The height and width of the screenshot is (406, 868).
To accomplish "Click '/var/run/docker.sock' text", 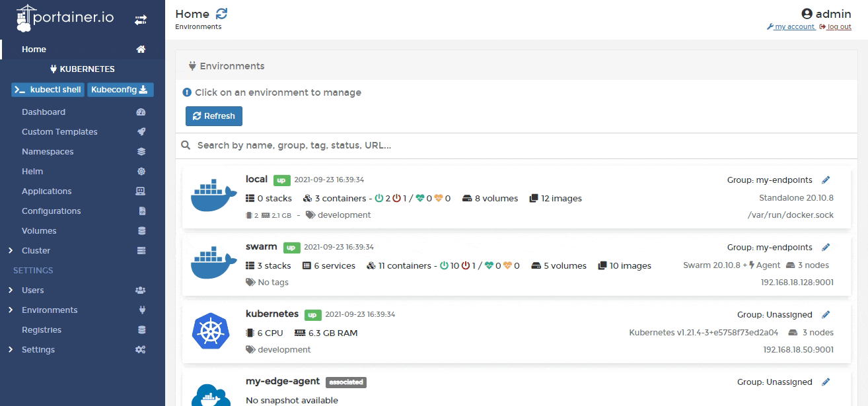I will point(790,215).
